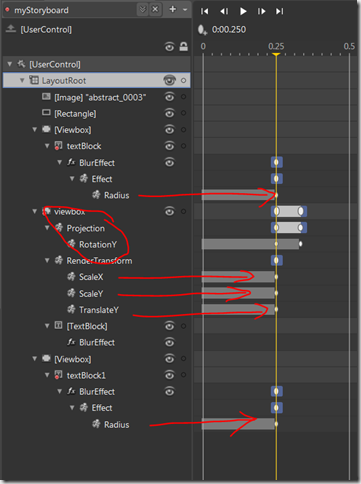Toggle lock dot for Rectangle
This screenshot has width=361, height=484.
pos(183,113)
